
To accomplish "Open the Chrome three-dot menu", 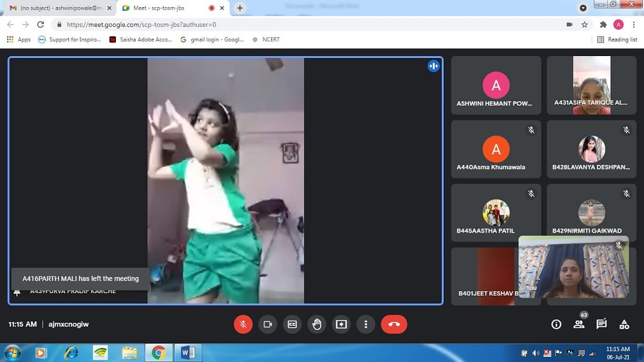I will [x=633, y=24].
